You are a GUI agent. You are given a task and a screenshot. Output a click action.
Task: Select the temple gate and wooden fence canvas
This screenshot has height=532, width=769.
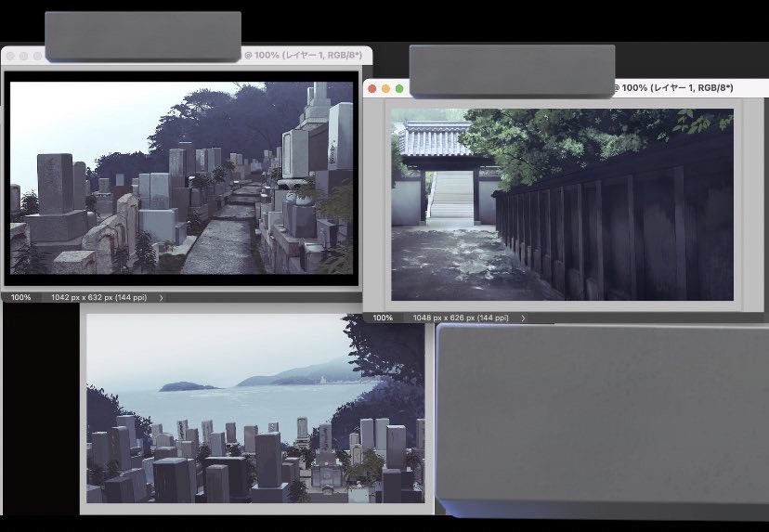pos(563,204)
